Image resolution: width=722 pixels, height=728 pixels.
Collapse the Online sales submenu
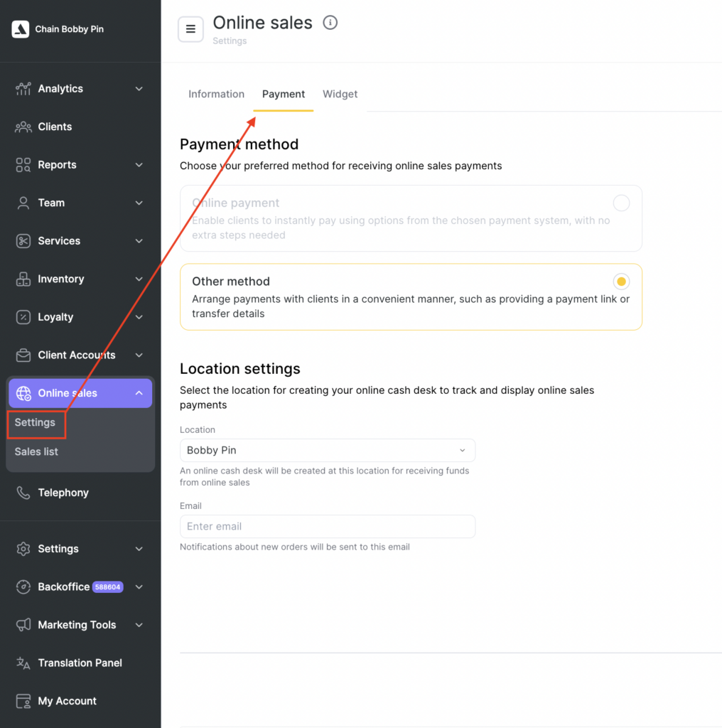tap(139, 393)
